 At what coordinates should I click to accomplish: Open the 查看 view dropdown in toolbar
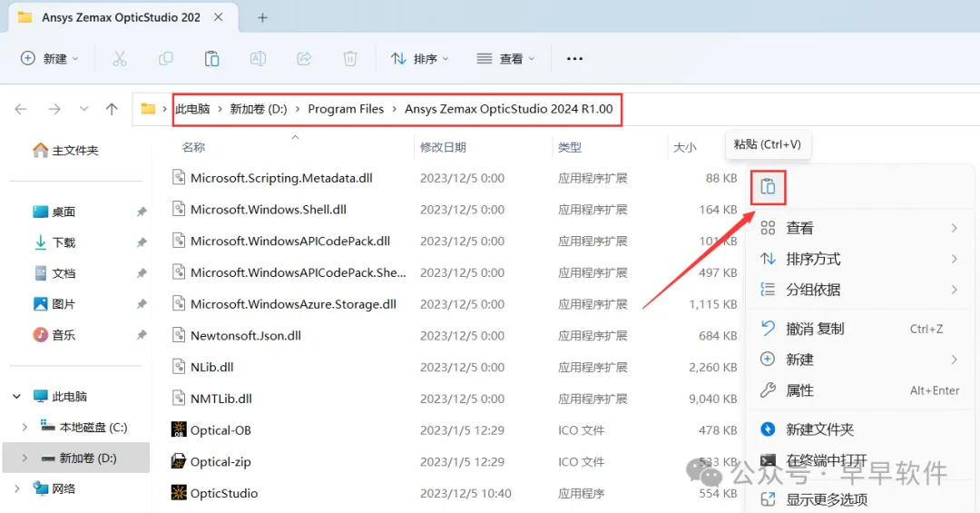click(505, 59)
